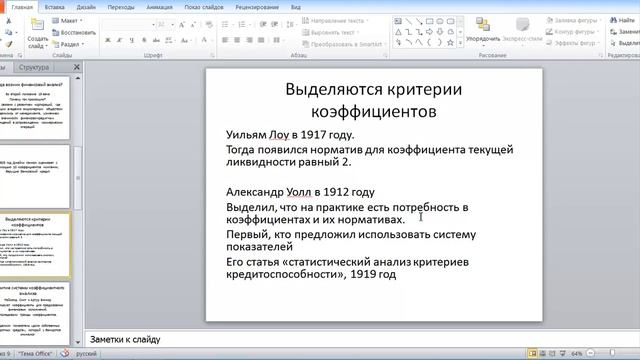This screenshot has height=360, width=640.
Task: Decrease the list indent level
Action: 263,25
